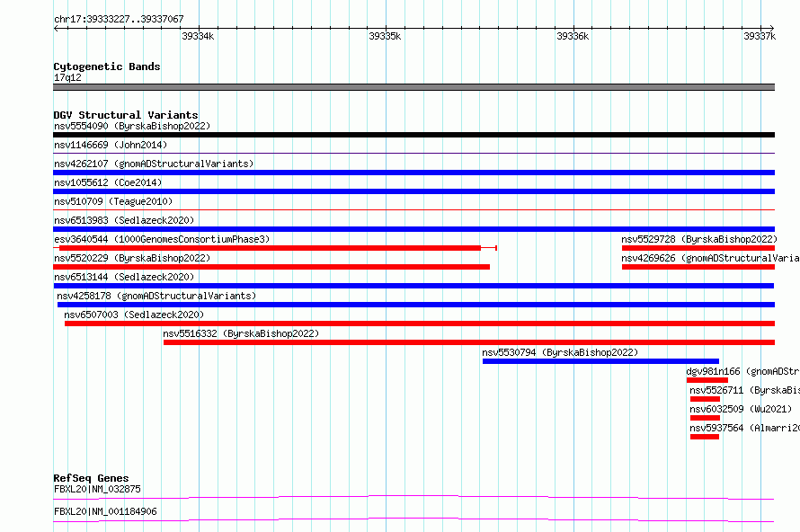Select the red nsv5937564 variant bar

point(705,437)
